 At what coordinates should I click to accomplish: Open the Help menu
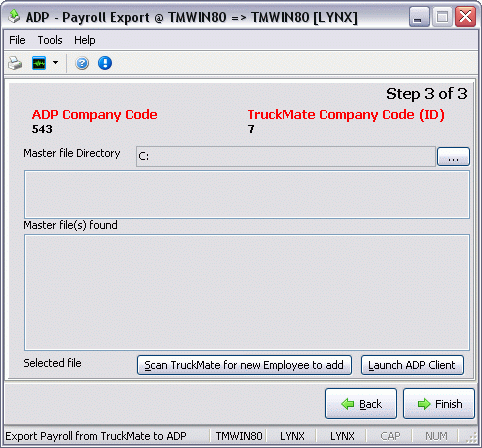[x=85, y=40]
